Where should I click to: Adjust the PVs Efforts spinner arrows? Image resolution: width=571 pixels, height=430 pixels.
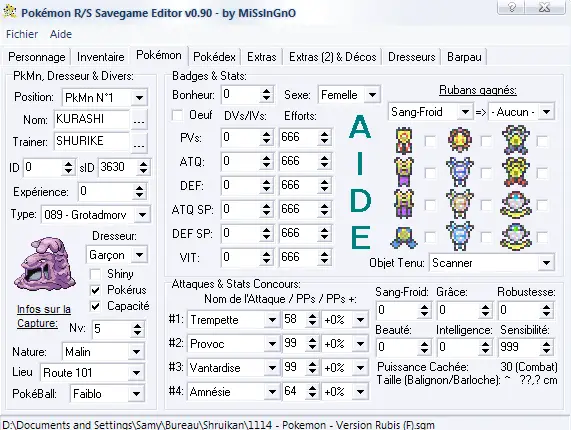coord(324,137)
